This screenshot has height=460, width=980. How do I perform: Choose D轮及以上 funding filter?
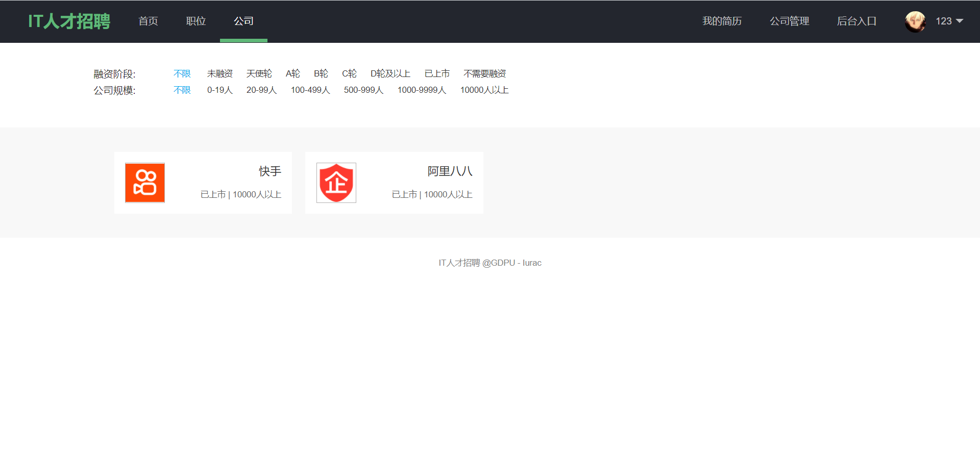[x=390, y=73]
